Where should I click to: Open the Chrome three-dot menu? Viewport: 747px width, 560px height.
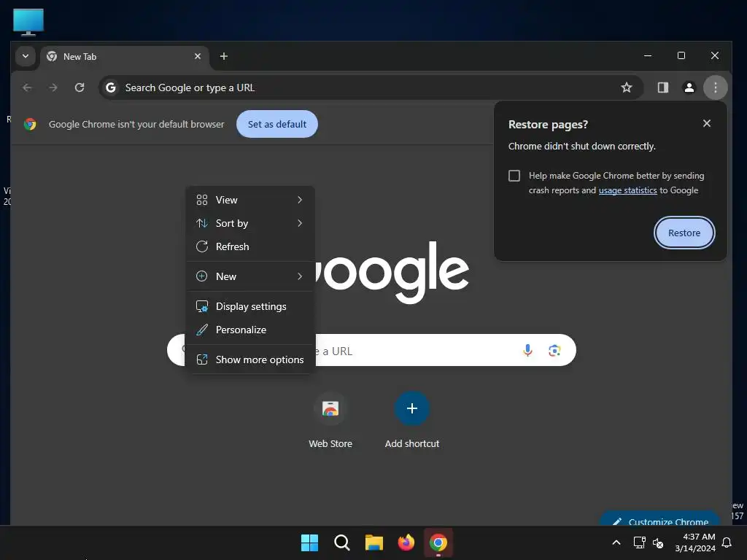click(715, 87)
